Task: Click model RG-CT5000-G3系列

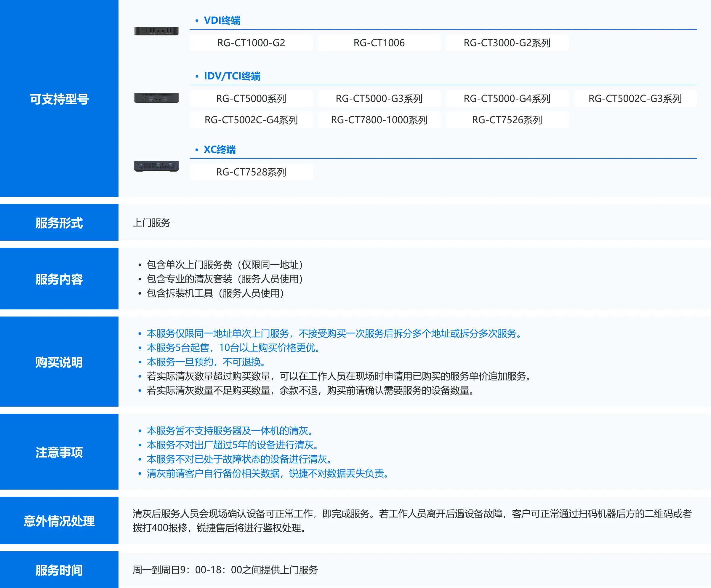Action: pos(379,99)
